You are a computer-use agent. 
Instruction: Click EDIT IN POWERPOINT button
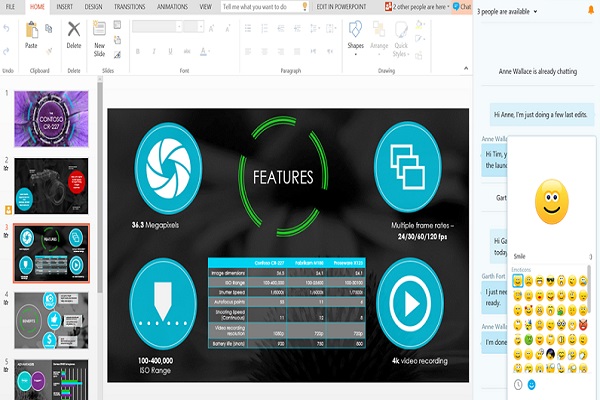point(341,7)
